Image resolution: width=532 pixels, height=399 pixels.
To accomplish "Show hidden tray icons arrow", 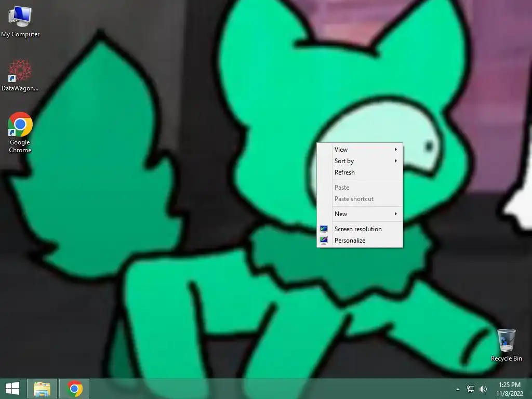I will 458,389.
